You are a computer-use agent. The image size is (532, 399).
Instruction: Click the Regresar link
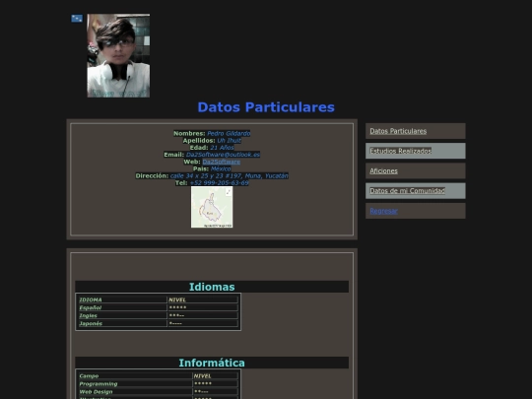(x=383, y=211)
